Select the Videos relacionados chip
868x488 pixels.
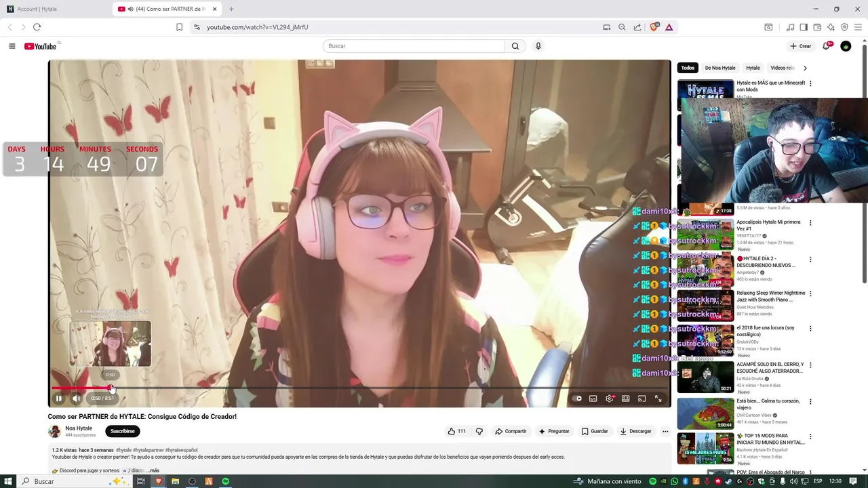tap(782, 68)
